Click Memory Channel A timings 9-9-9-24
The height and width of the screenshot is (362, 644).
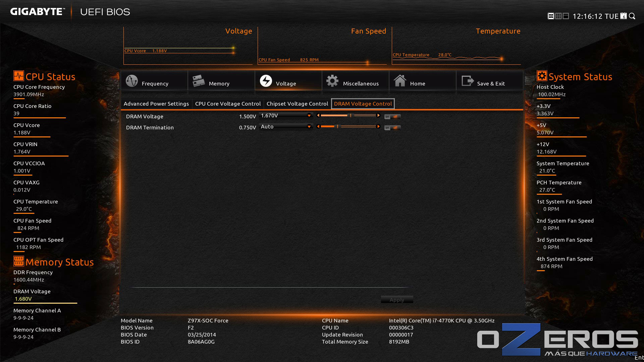pos(23,318)
